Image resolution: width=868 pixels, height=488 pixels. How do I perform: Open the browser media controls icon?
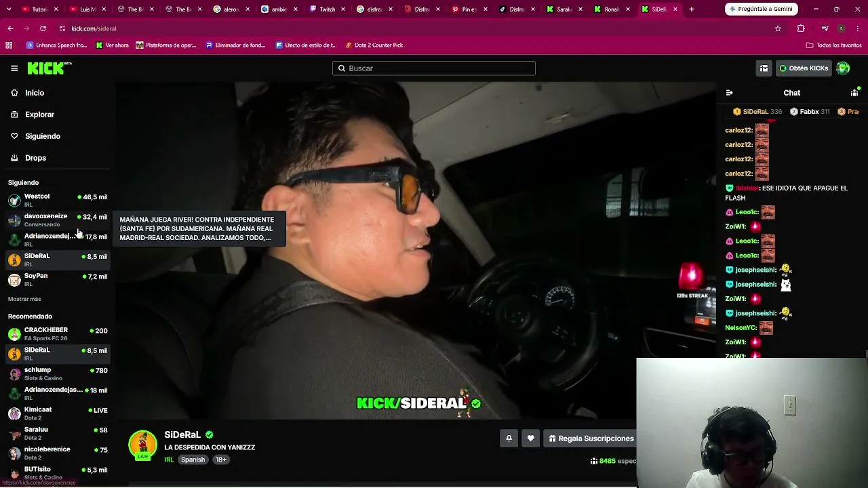click(x=825, y=28)
